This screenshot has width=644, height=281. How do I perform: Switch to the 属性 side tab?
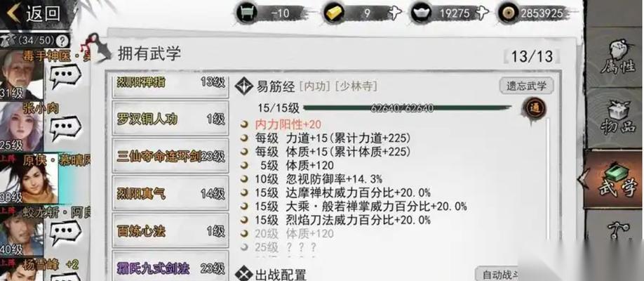(615, 57)
